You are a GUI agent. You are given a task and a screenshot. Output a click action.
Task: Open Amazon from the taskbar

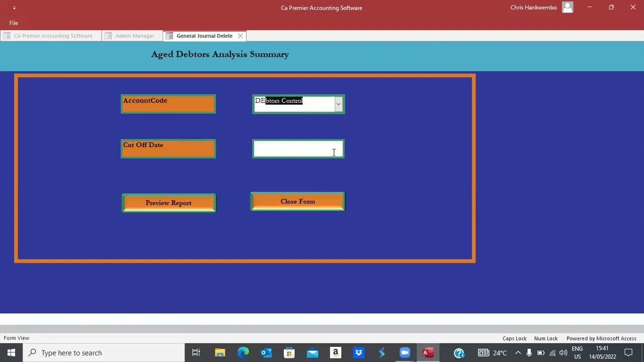click(336, 352)
